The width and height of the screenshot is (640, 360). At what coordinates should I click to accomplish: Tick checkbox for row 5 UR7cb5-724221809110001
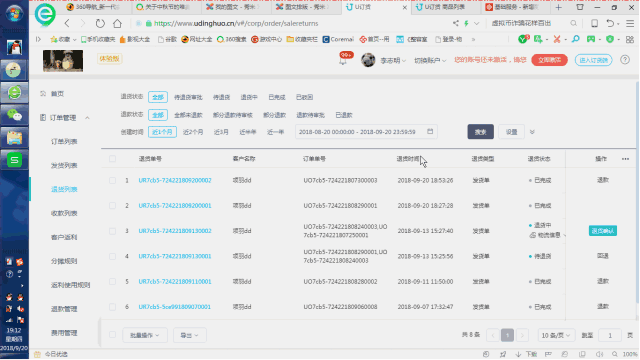pyautogui.click(x=112, y=282)
